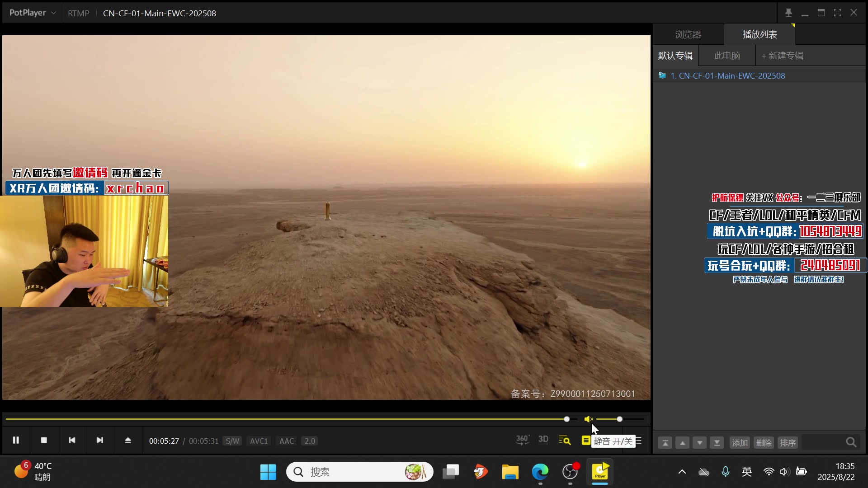Click the 添加 add button

[x=740, y=443]
